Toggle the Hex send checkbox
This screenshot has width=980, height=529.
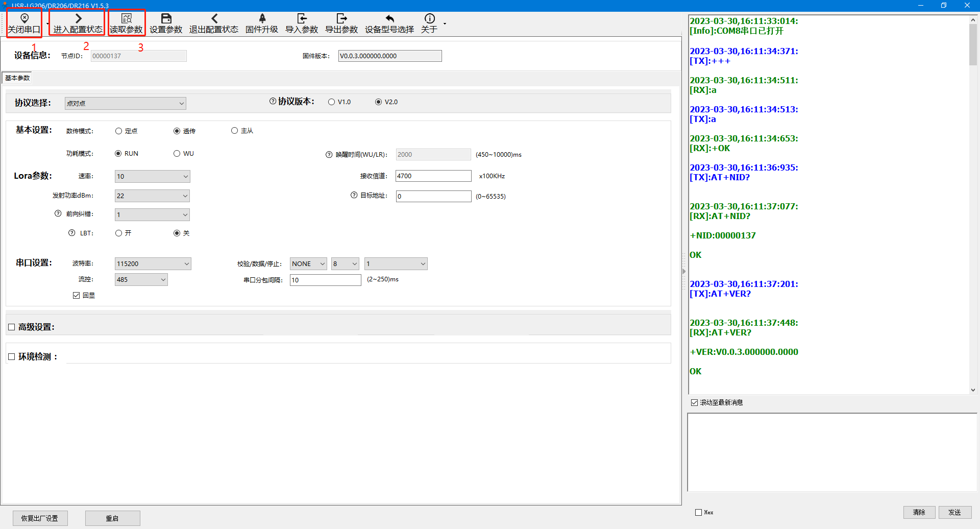698,512
